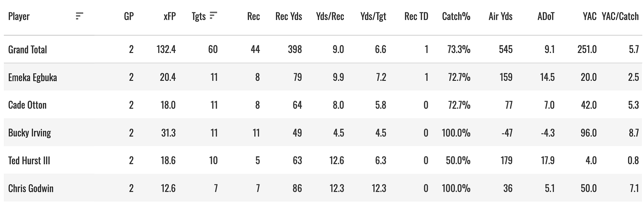The width and height of the screenshot is (644, 203).
Task: Select the Bucky Irving player name
Action: 30,133
